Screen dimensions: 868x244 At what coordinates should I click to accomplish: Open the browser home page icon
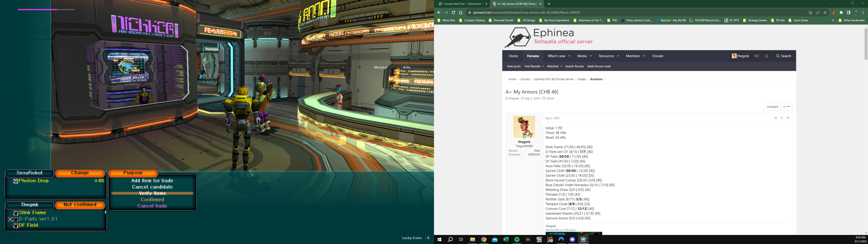pyautogui.click(x=461, y=13)
